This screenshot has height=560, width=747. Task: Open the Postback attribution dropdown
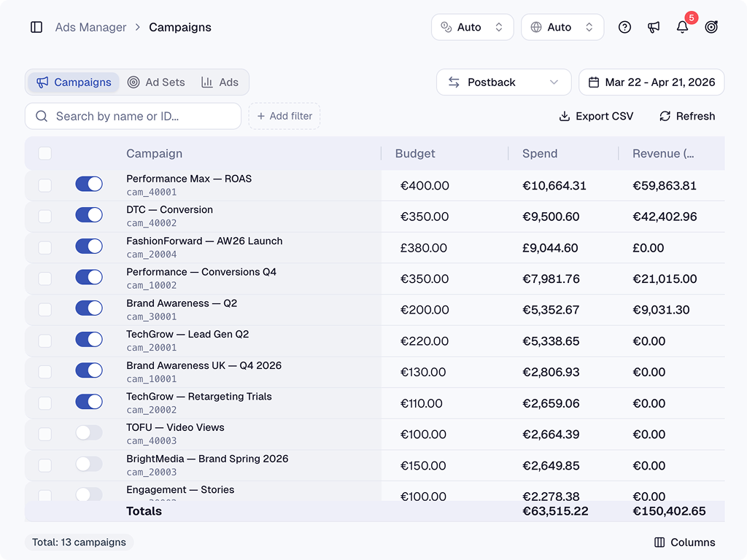click(503, 82)
